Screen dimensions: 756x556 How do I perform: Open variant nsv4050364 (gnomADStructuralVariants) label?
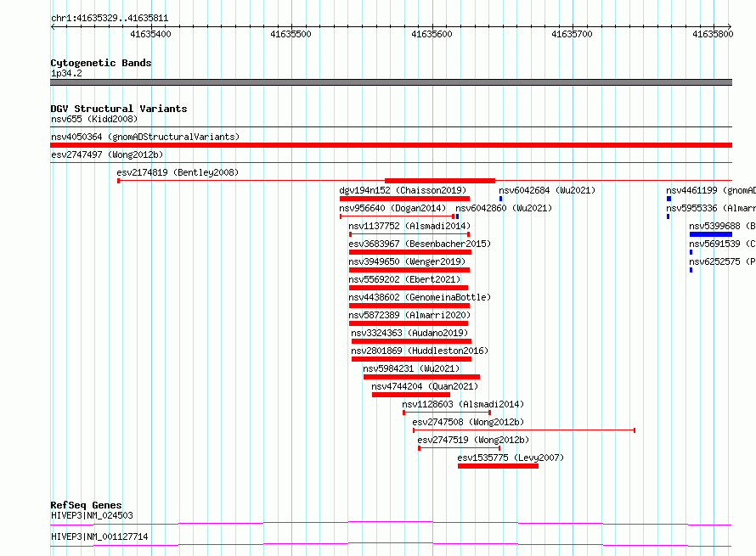coord(145,137)
